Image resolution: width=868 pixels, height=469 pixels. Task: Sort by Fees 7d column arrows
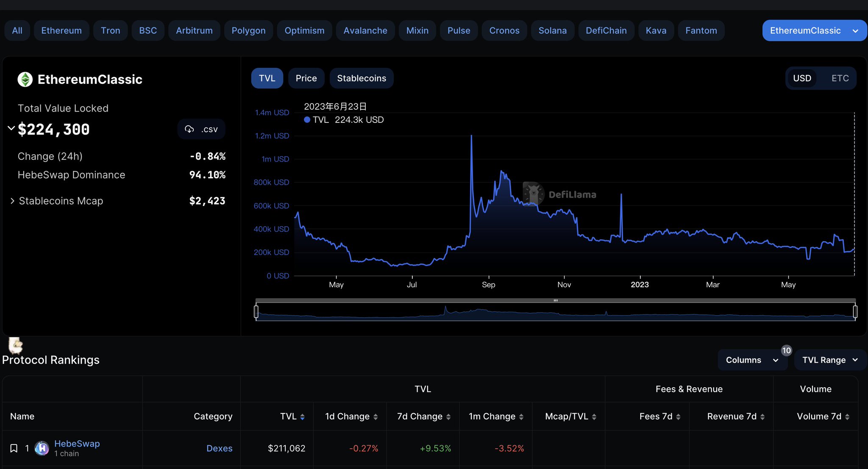(x=678, y=417)
